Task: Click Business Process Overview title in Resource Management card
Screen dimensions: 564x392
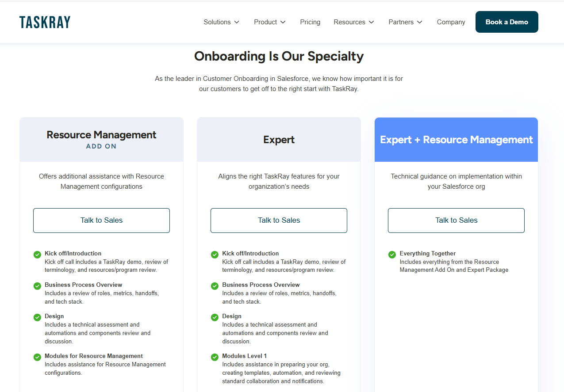Action: tap(83, 285)
